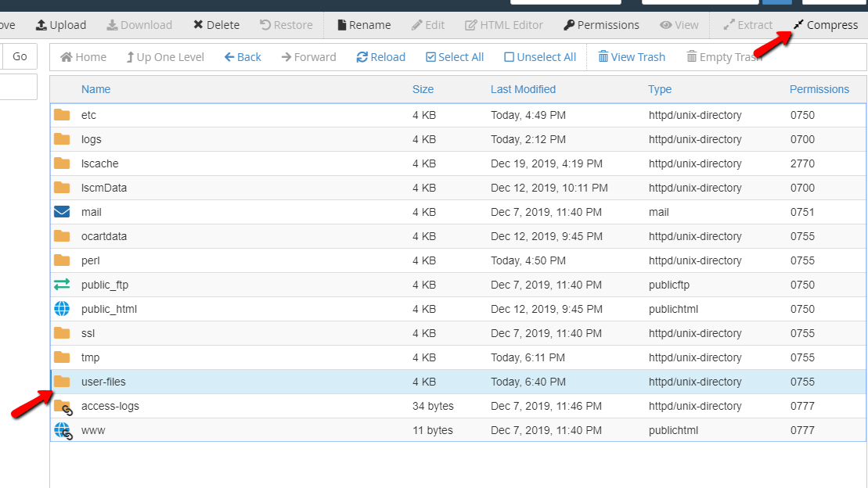
Task: Click the Go button
Action: coord(20,56)
